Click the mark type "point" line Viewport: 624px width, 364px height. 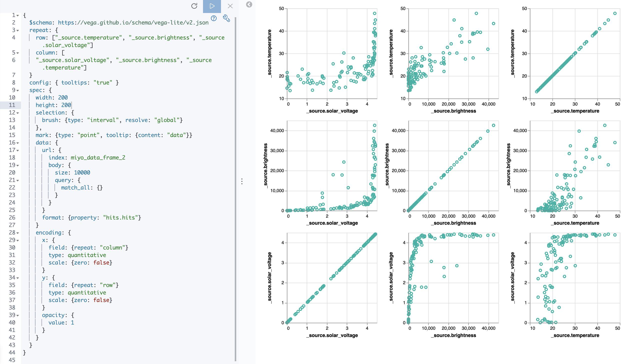pyautogui.click(x=114, y=135)
